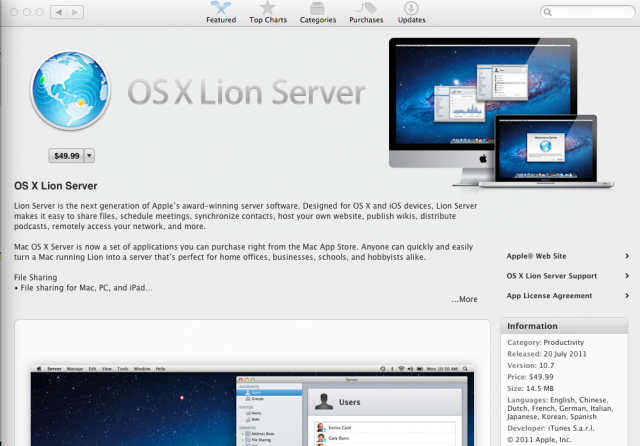Click the large OS X Lion Server banner title

[246, 92]
